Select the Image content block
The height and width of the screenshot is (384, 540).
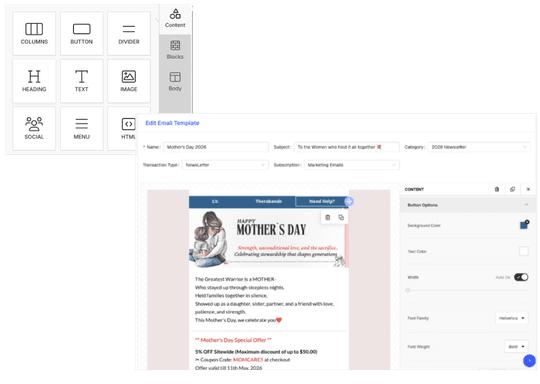point(129,81)
